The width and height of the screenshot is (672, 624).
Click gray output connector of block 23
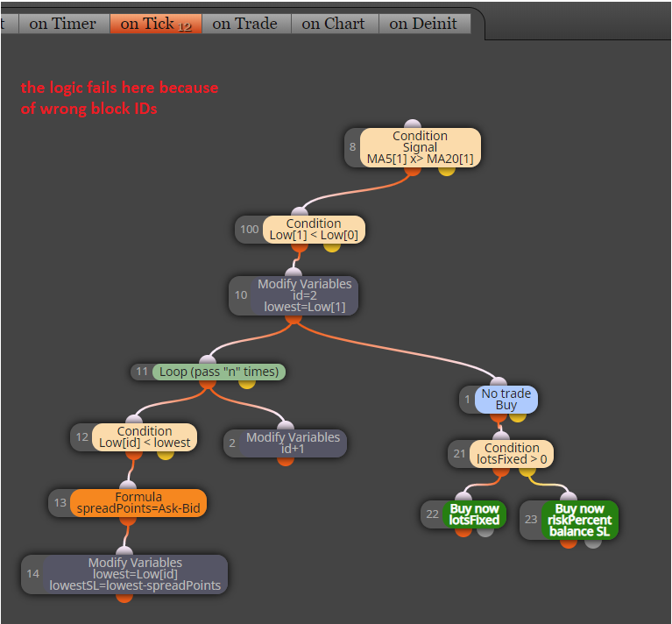[593, 543]
